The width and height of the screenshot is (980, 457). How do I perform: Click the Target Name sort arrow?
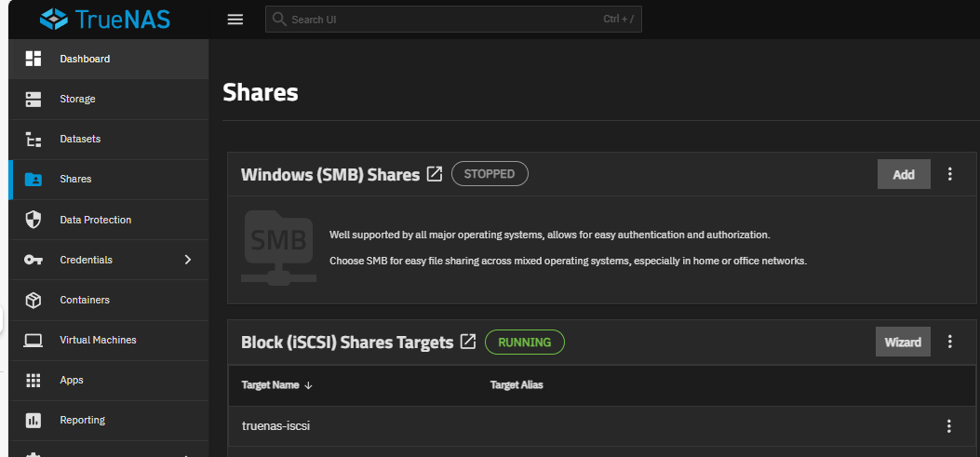point(308,385)
